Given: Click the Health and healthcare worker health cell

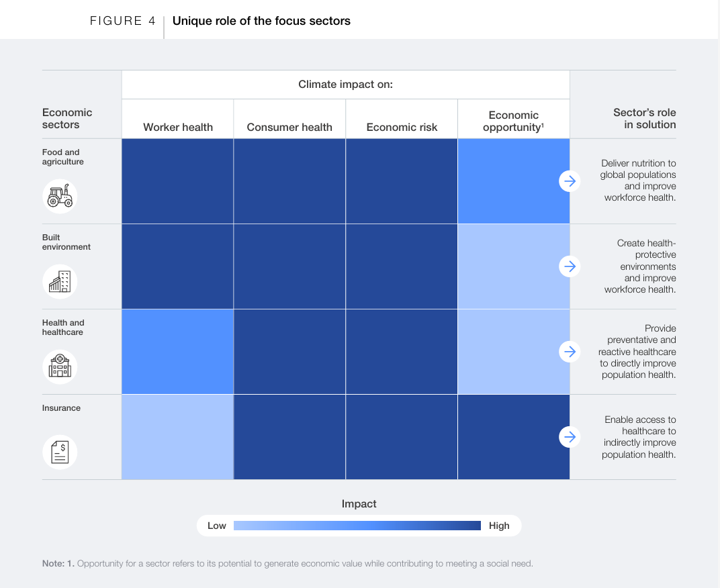Looking at the screenshot, I should (x=178, y=352).
